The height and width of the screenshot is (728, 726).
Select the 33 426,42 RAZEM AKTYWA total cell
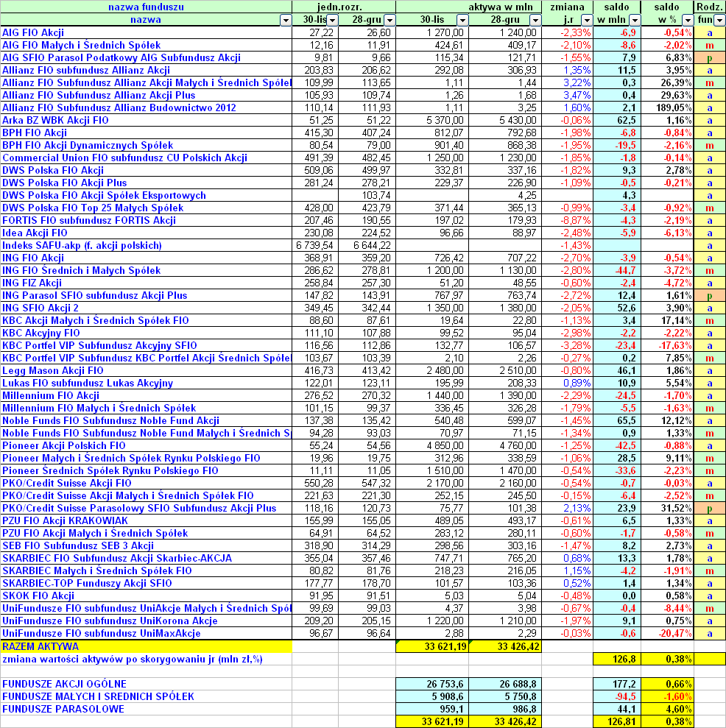(x=505, y=646)
